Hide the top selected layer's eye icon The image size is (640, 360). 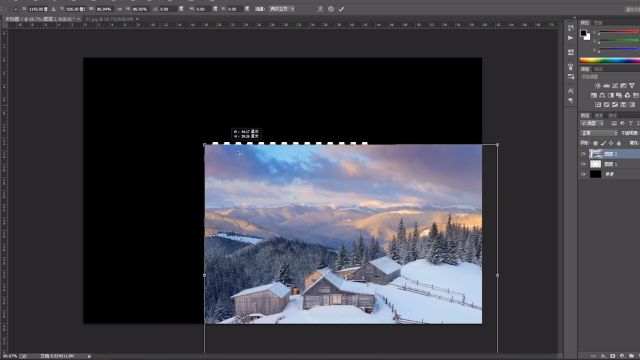(583, 154)
